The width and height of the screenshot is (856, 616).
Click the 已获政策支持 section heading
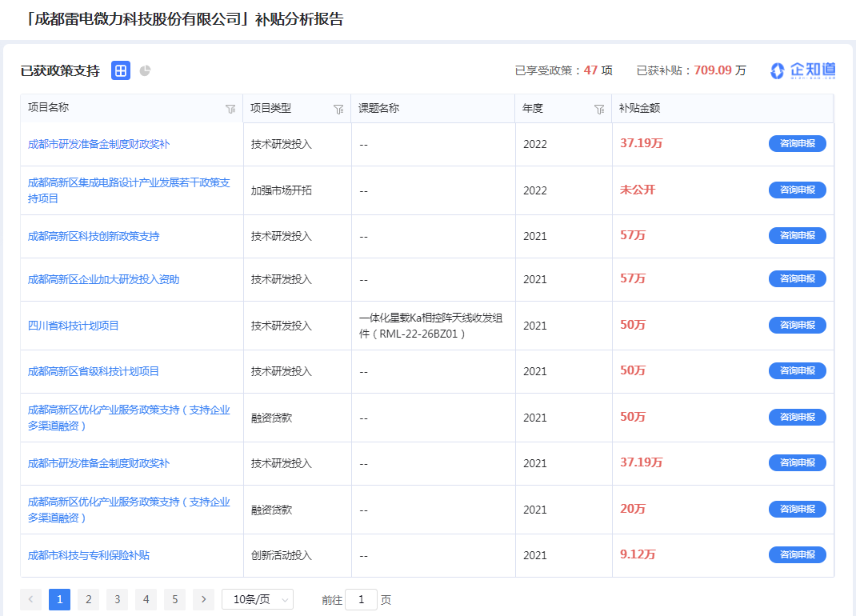60,71
